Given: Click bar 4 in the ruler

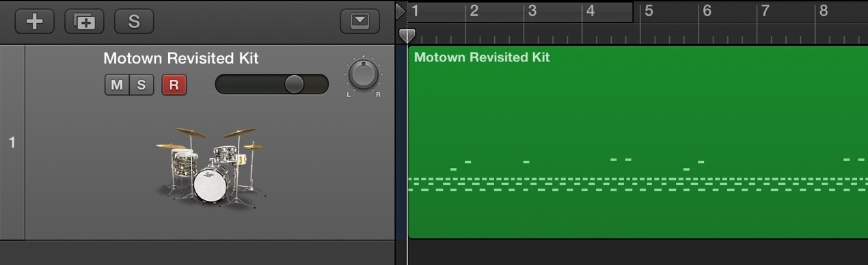Looking at the screenshot, I should pos(591,10).
